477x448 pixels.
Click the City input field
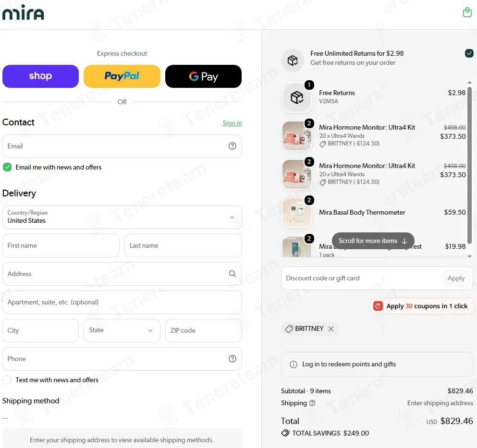coord(40,330)
